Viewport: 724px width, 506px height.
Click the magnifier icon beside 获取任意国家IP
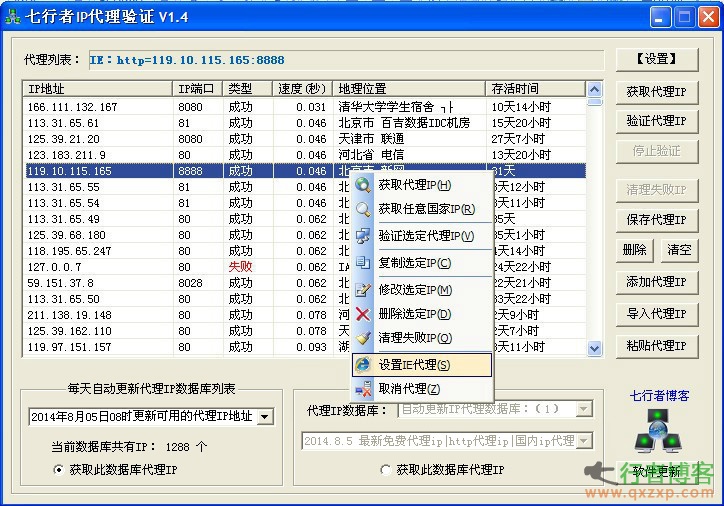click(x=363, y=209)
